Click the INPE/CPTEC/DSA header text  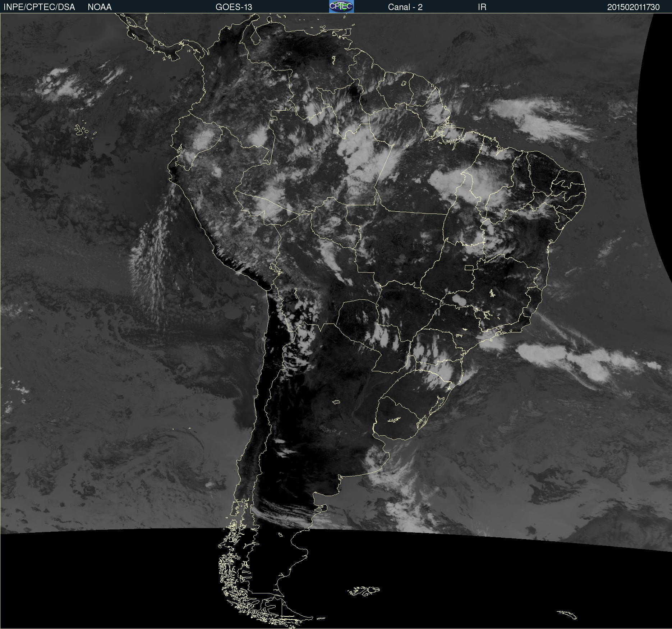point(39,7)
